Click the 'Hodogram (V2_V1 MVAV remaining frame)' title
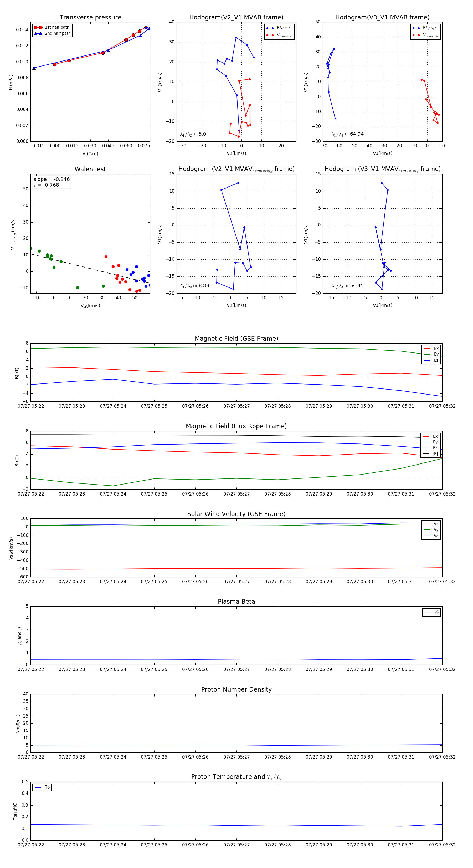 click(x=236, y=169)
